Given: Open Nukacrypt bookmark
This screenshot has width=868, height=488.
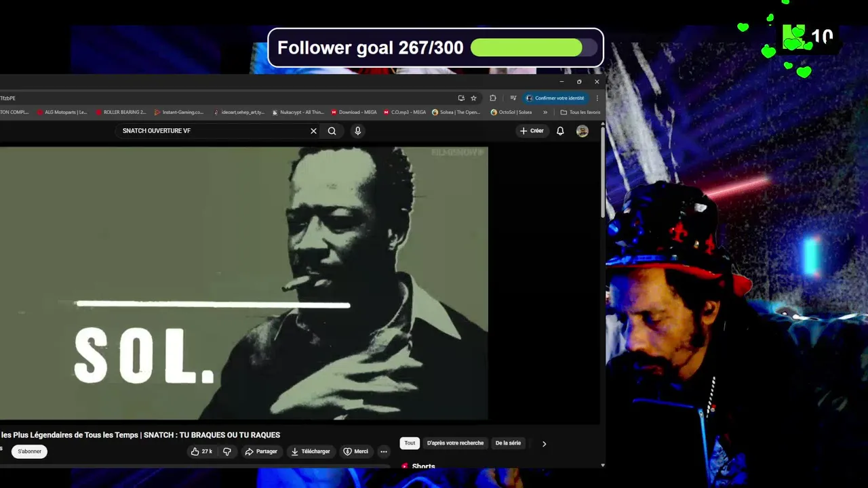Looking at the screenshot, I should pos(298,113).
